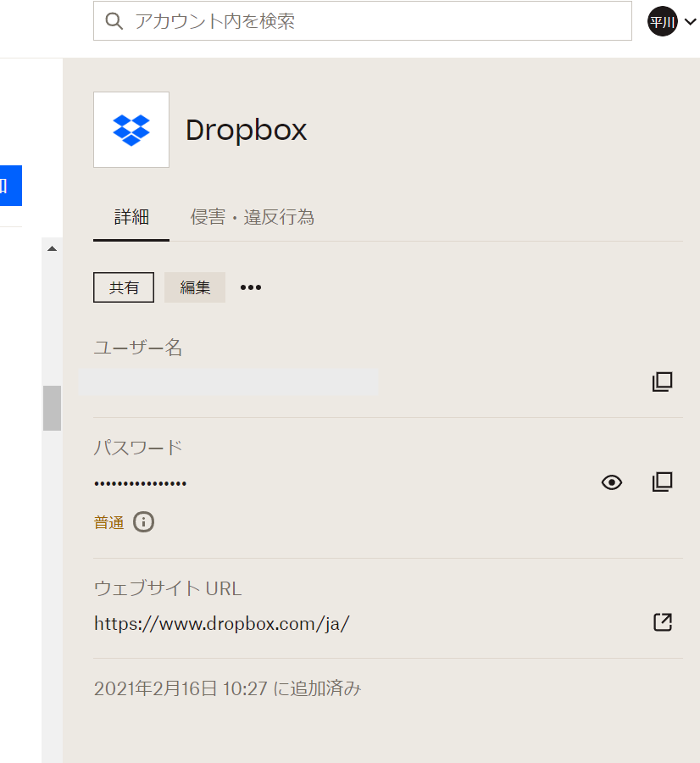
Task: Click the scrollbar up arrow
Action: point(52,248)
